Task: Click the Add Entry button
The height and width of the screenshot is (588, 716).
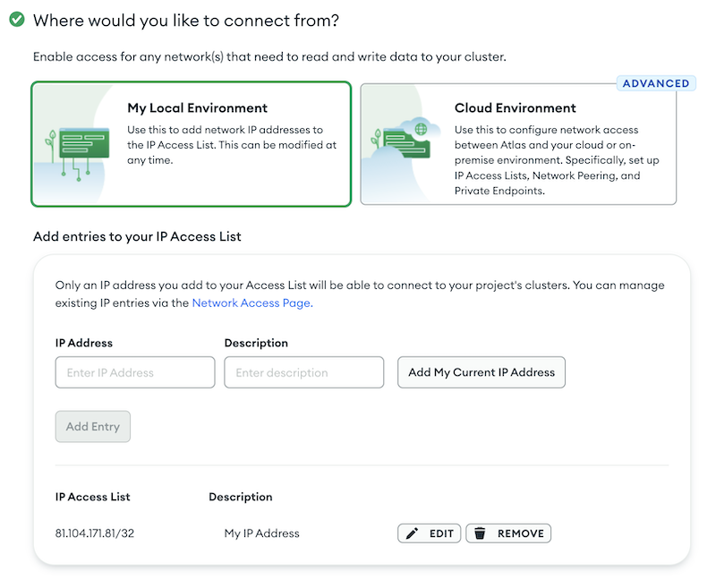Action: coord(93,426)
